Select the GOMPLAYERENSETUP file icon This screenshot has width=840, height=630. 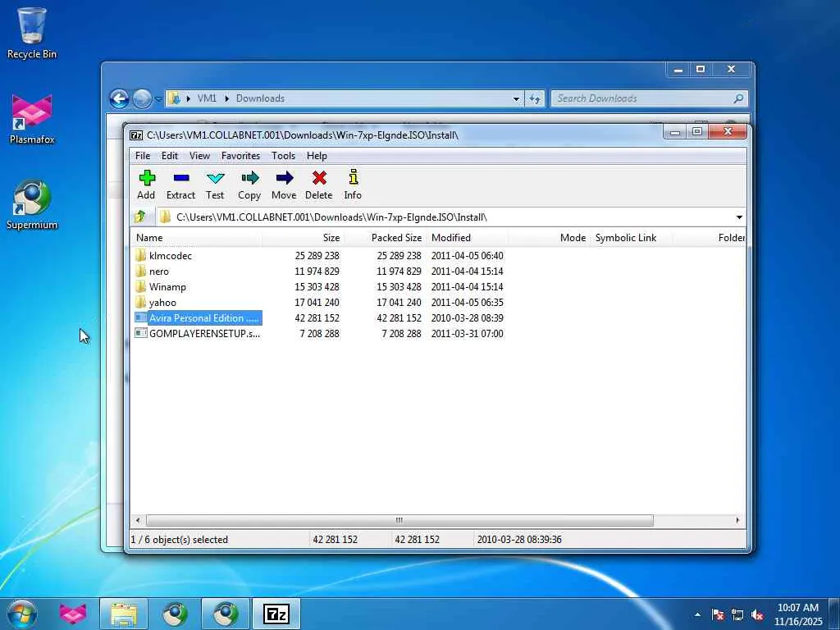pos(140,333)
